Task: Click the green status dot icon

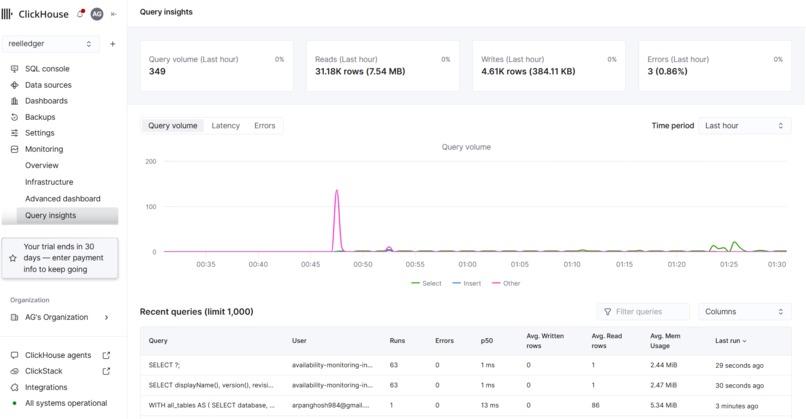Action: 14,403
